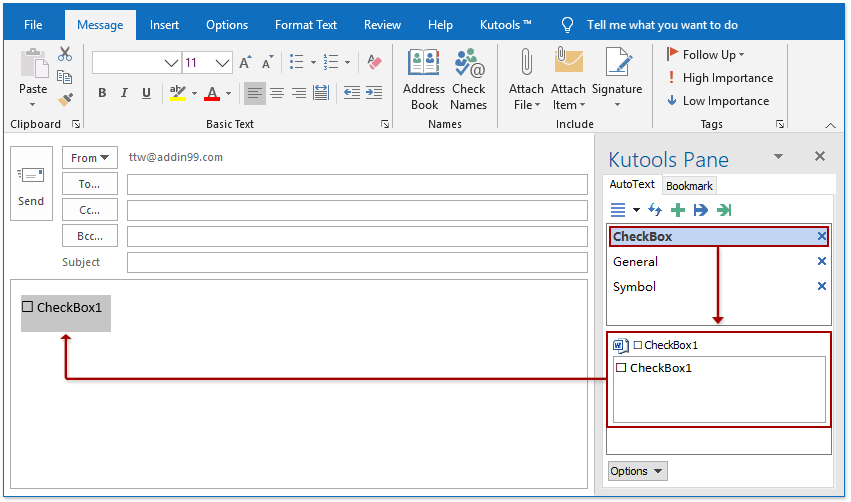
Task: Click the increase indent icon
Action: pyautogui.click(x=376, y=93)
